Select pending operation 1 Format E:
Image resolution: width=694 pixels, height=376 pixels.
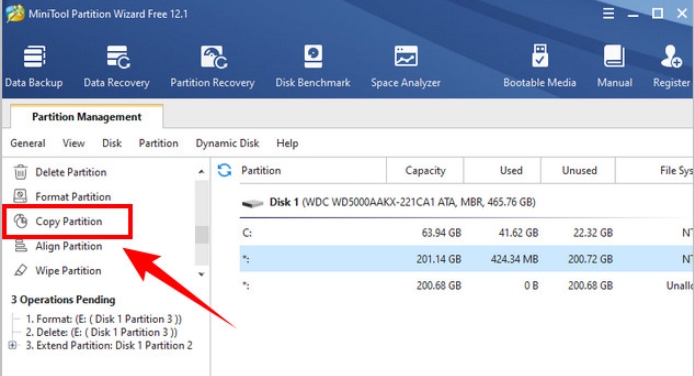coord(104,319)
